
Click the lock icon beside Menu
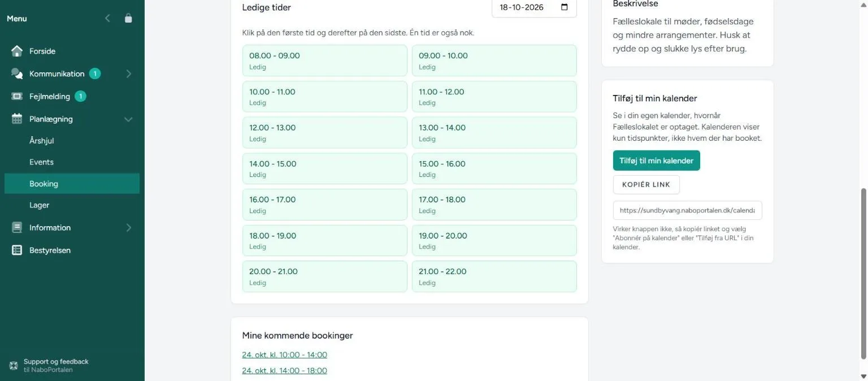[x=128, y=18]
